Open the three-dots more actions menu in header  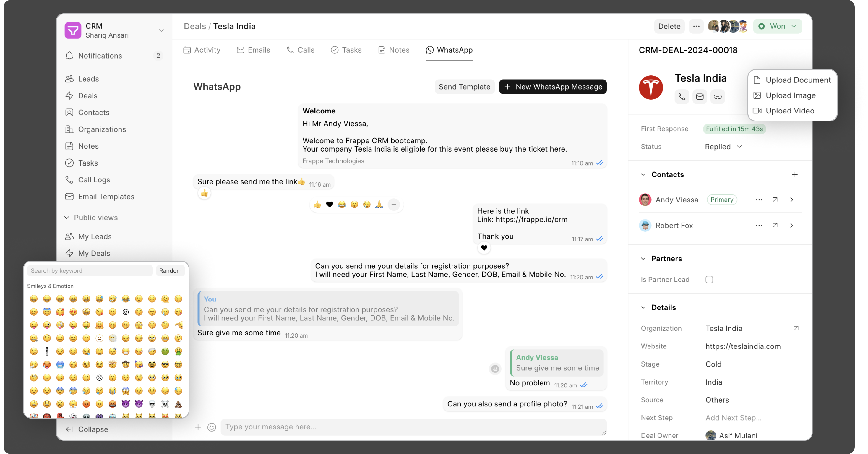(696, 26)
